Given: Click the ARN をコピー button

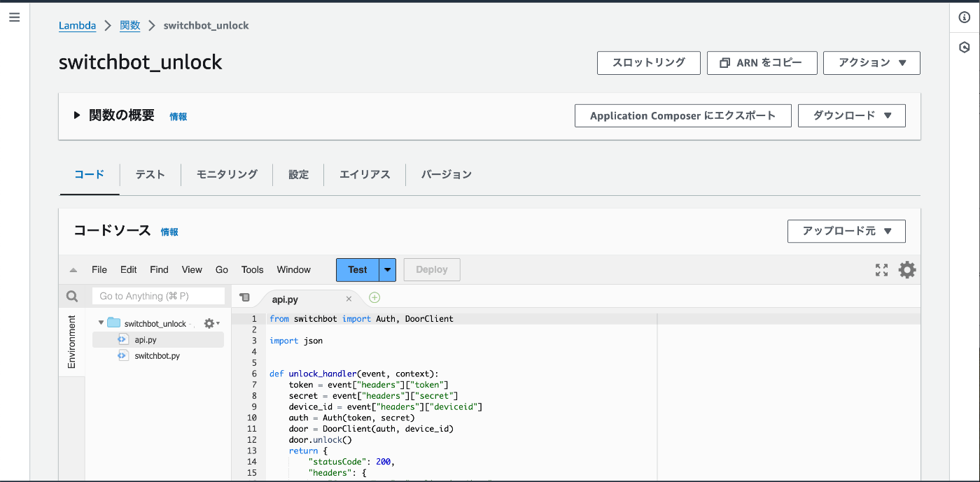Looking at the screenshot, I should click(x=762, y=63).
